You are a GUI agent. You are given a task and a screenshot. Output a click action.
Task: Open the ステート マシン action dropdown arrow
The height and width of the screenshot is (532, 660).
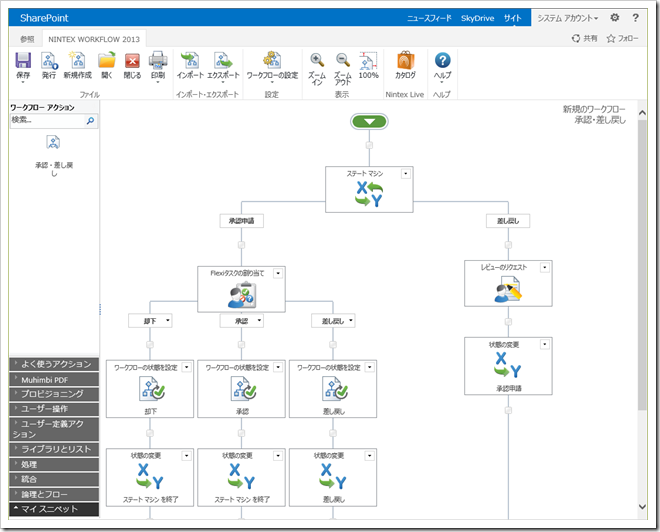pos(405,173)
